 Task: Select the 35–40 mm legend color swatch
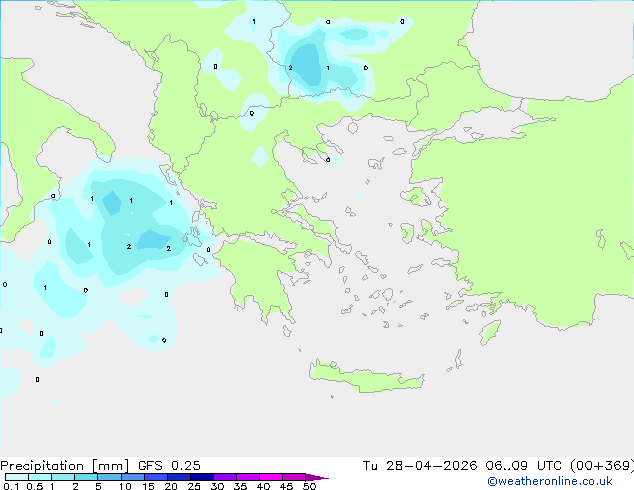pyautogui.click(x=248, y=477)
